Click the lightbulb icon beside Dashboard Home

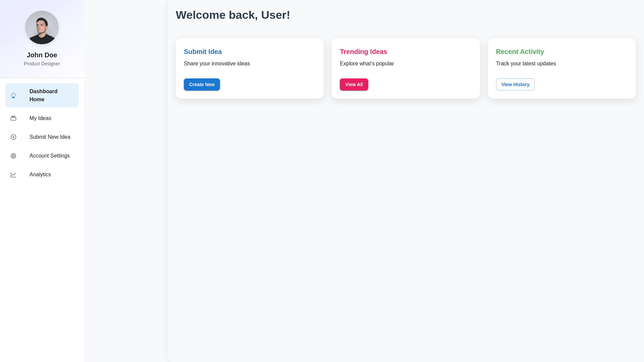[13, 96]
